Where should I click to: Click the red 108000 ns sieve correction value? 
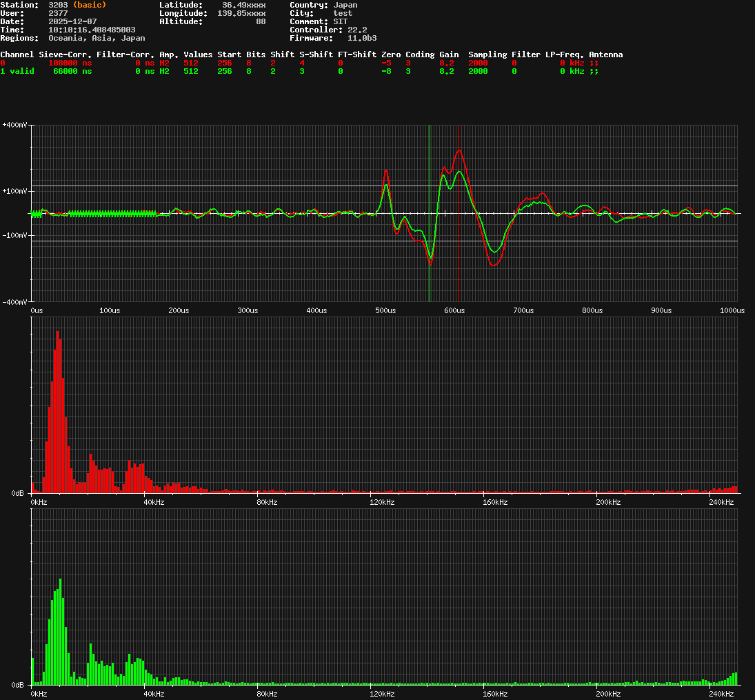point(70,63)
